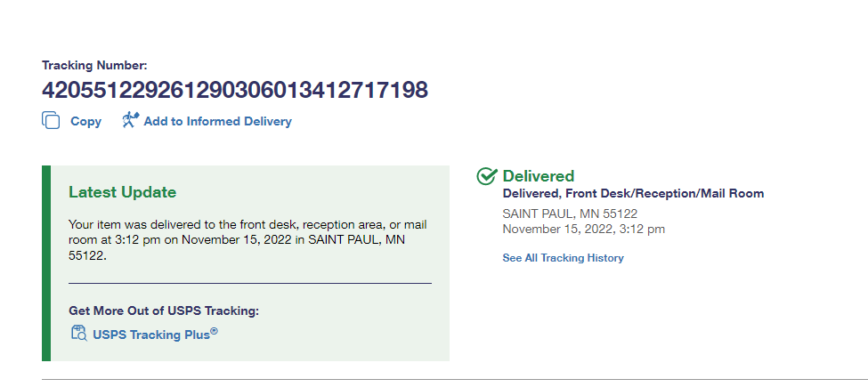
Task: Click the green Delivered status heading
Action: tap(539, 176)
